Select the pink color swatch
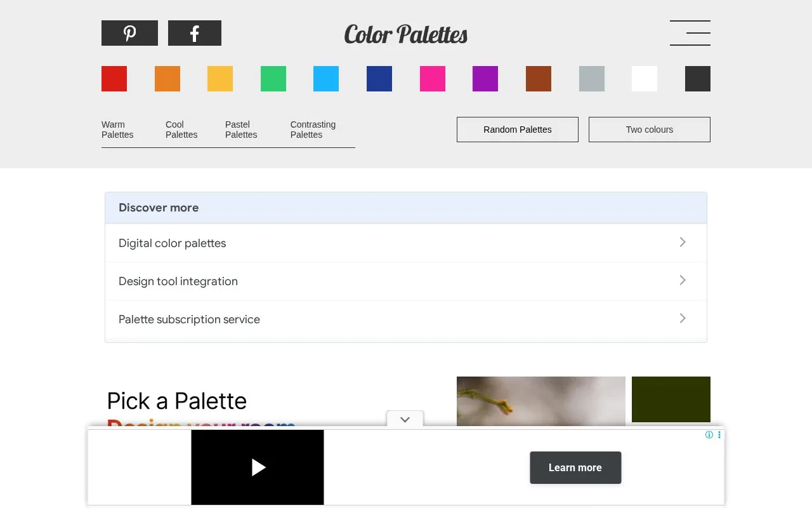The height and width of the screenshot is (508, 812). tap(433, 79)
